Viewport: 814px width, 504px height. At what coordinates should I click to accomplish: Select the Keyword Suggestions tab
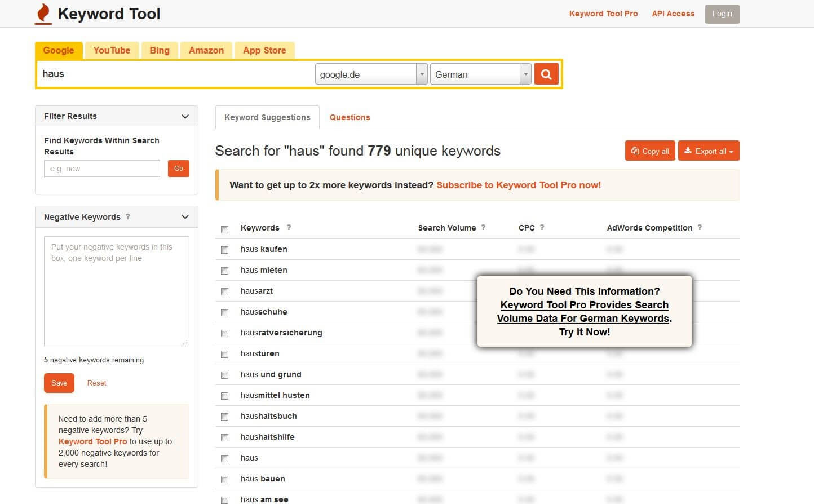(x=267, y=117)
